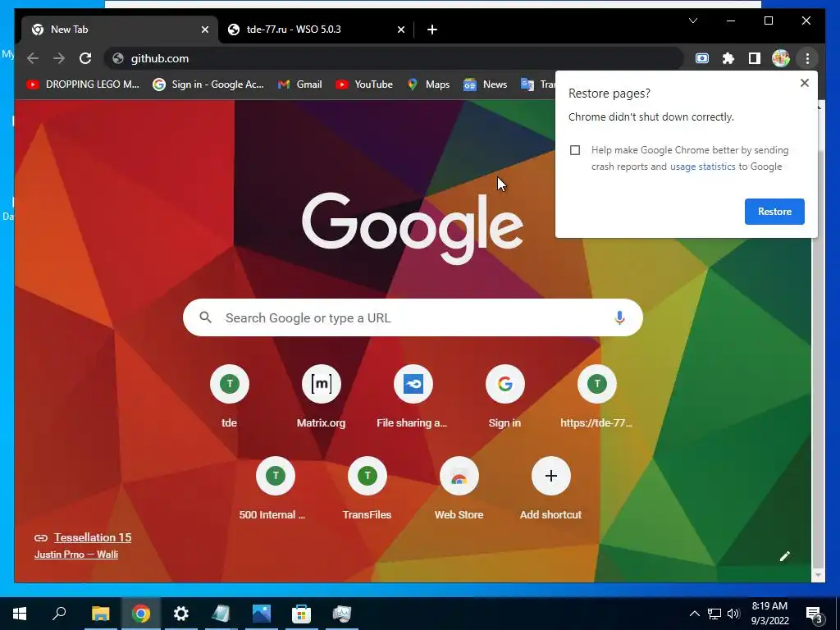
Task: Open the YouTube bookmark
Action: [364, 84]
